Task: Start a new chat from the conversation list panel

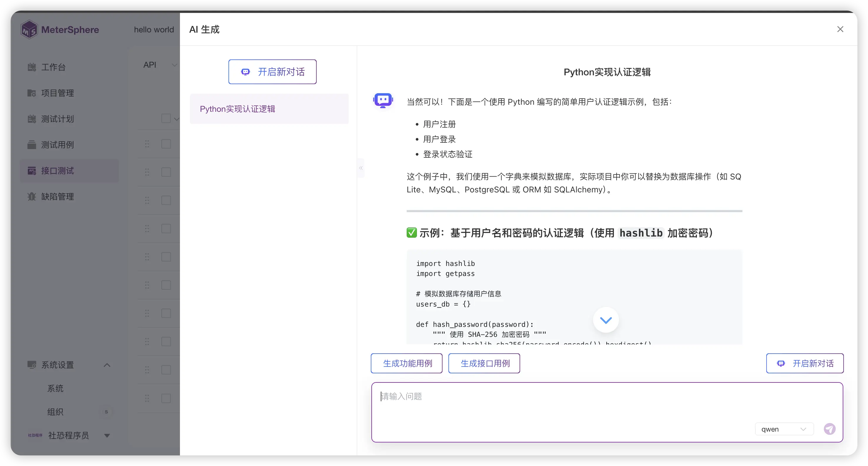Action: point(272,72)
